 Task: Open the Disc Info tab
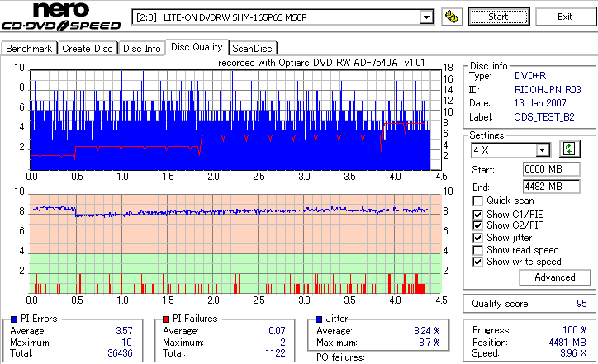click(141, 49)
